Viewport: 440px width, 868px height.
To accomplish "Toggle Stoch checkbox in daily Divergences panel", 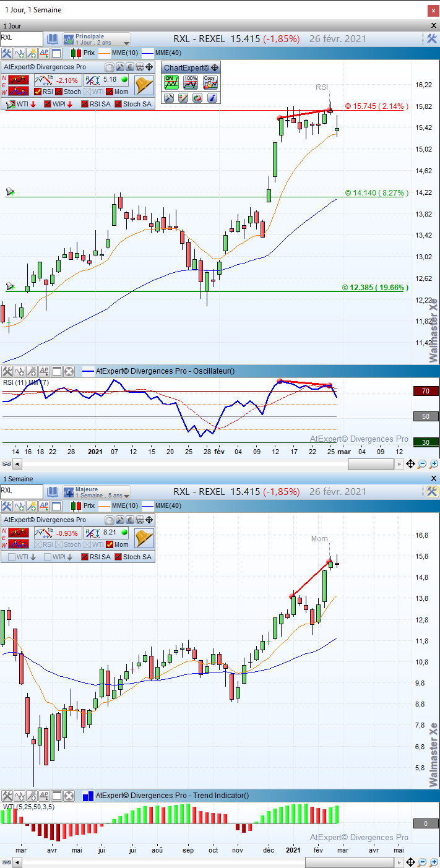I will 59,92.
